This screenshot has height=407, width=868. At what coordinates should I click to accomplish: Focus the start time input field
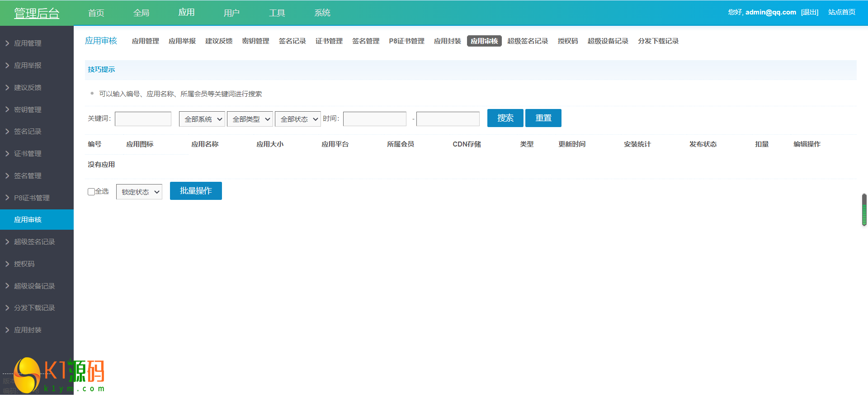[x=375, y=119]
